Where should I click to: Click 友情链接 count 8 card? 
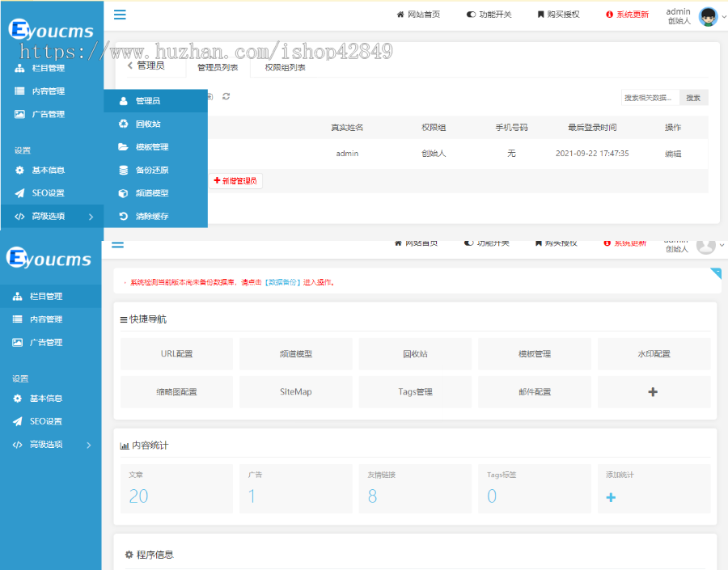(415, 488)
